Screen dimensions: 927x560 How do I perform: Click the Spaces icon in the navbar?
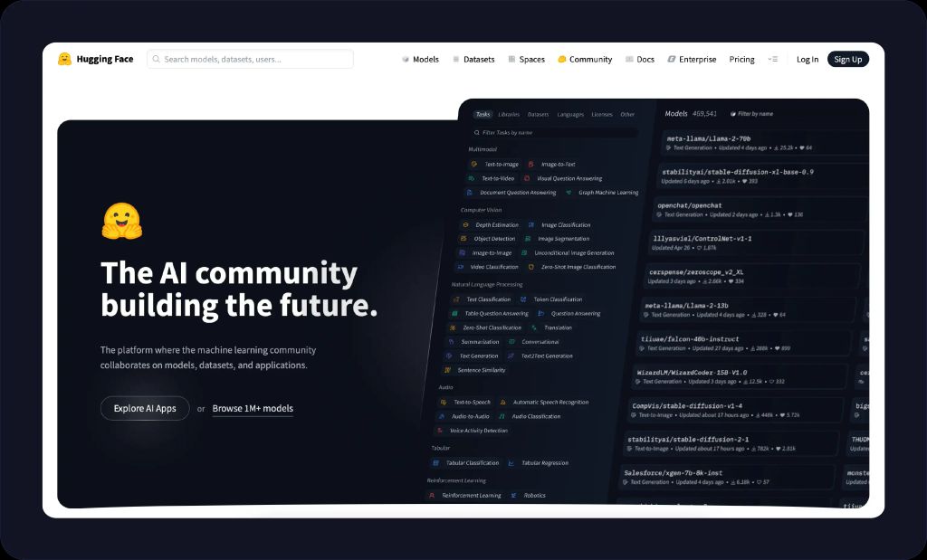tap(511, 59)
